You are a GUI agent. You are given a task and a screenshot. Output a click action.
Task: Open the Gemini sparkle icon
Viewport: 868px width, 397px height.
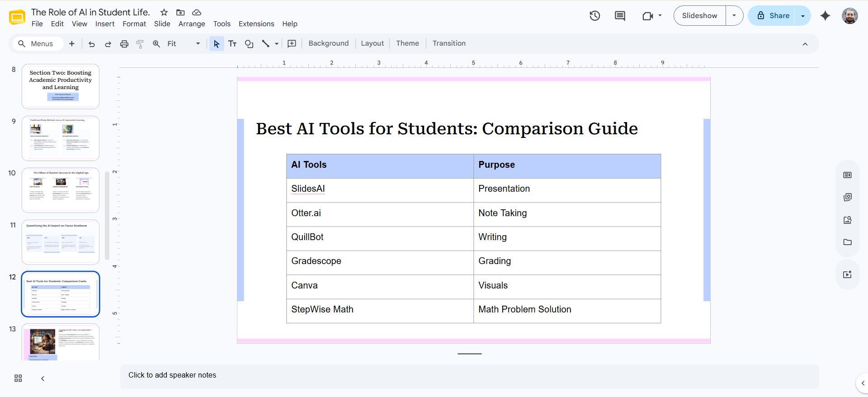click(826, 16)
